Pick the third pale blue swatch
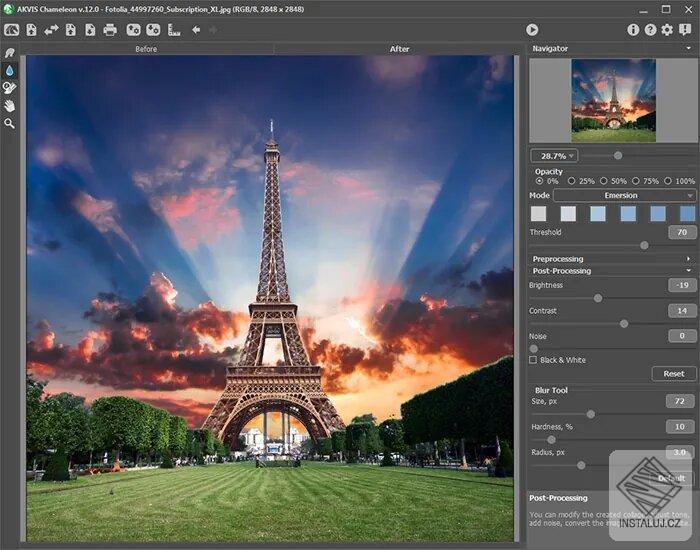The image size is (700, 550). click(598, 213)
